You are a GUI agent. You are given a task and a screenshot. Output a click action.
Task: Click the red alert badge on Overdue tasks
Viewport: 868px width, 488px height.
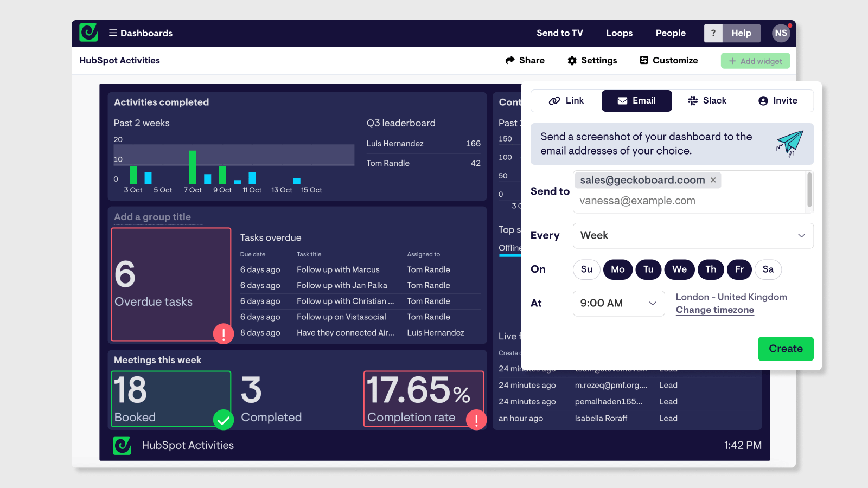(223, 333)
